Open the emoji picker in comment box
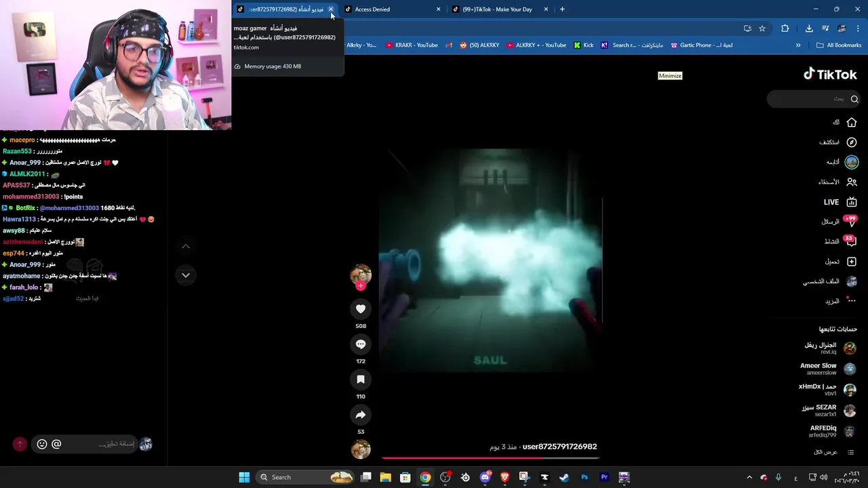 (x=42, y=444)
